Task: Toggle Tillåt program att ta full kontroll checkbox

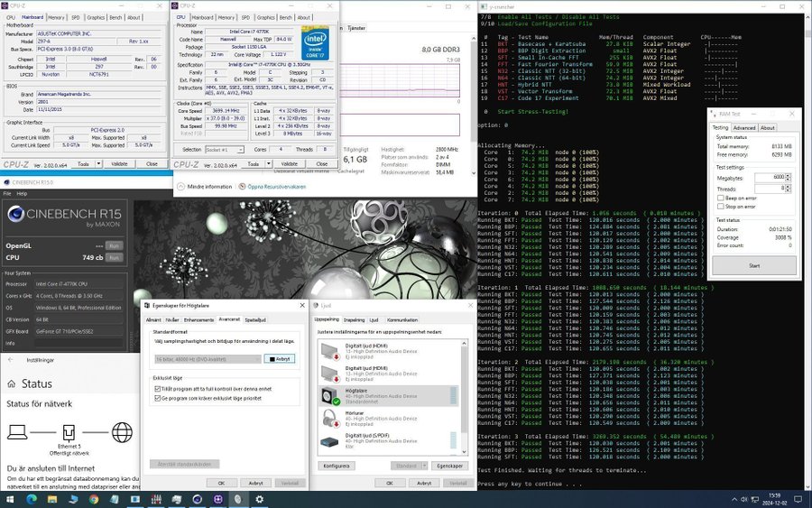Action: [157, 388]
